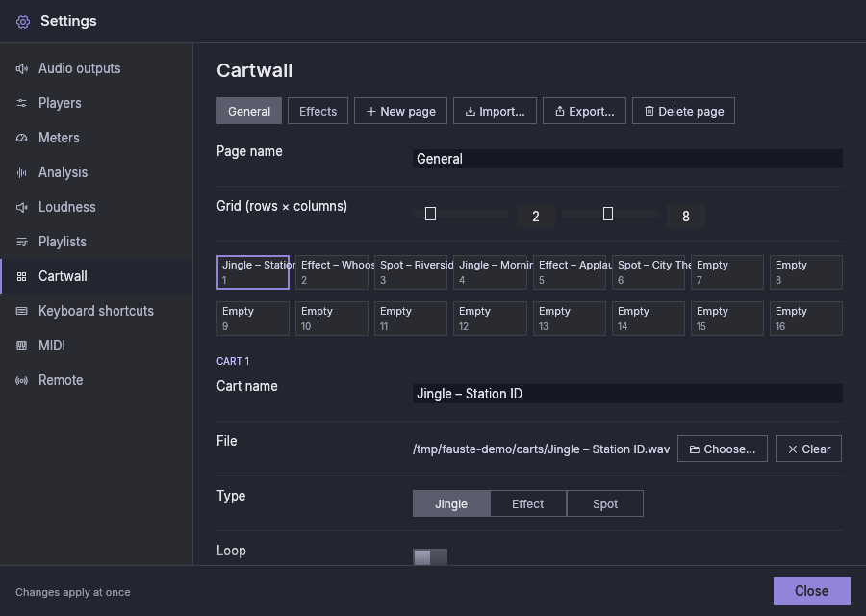Image resolution: width=866 pixels, height=616 pixels.
Task: Click the Page name input field
Action: (x=627, y=159)
